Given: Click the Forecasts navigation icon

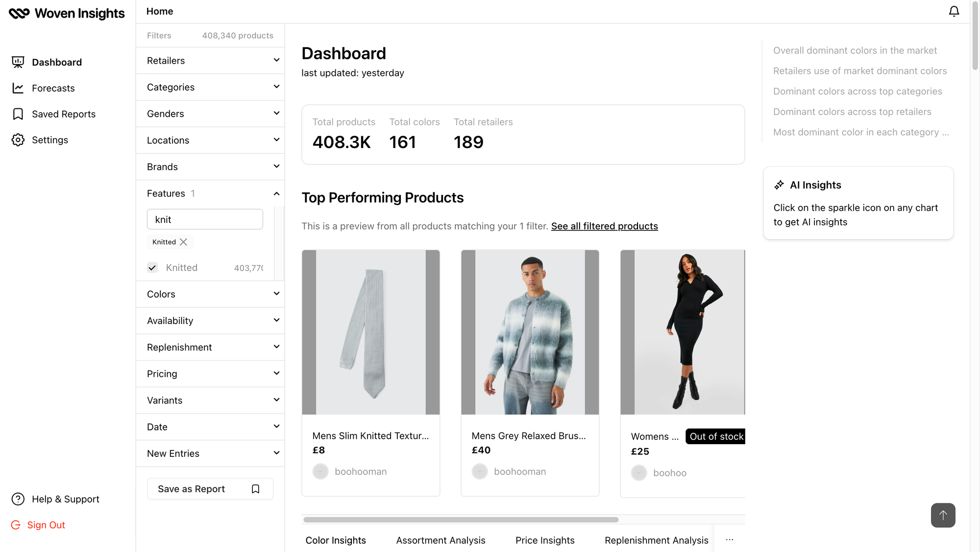Looking at the screenshot, I should [18, 88].
